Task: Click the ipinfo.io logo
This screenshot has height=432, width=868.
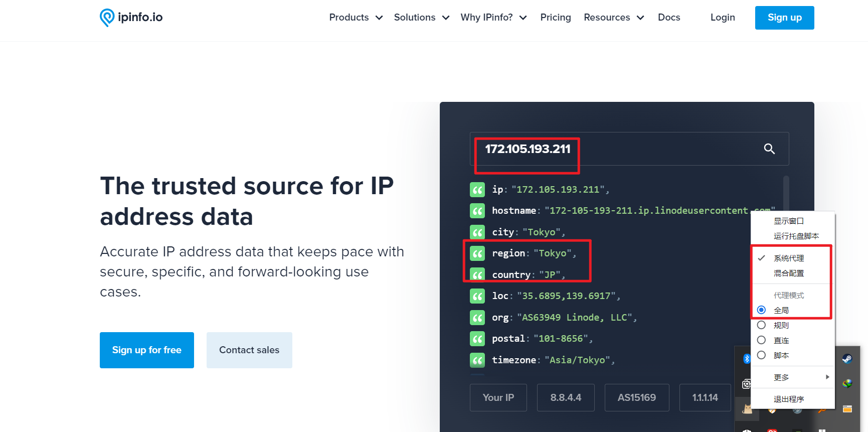Action: [131, 18]
